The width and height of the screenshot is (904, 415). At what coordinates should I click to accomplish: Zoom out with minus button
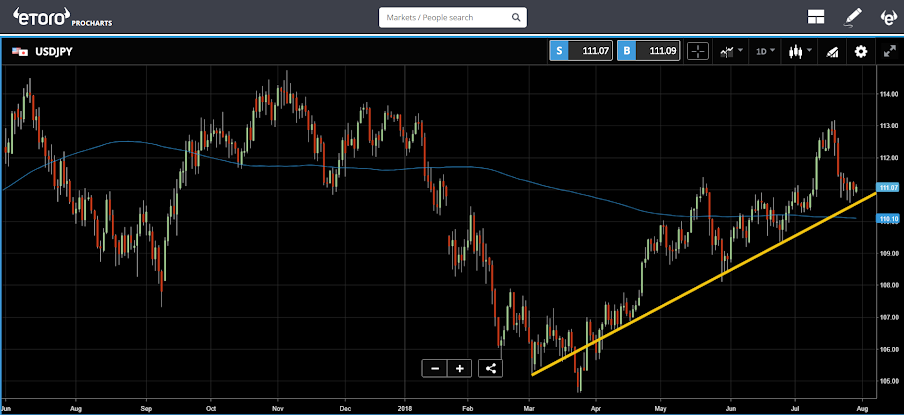tap(435, 368)
